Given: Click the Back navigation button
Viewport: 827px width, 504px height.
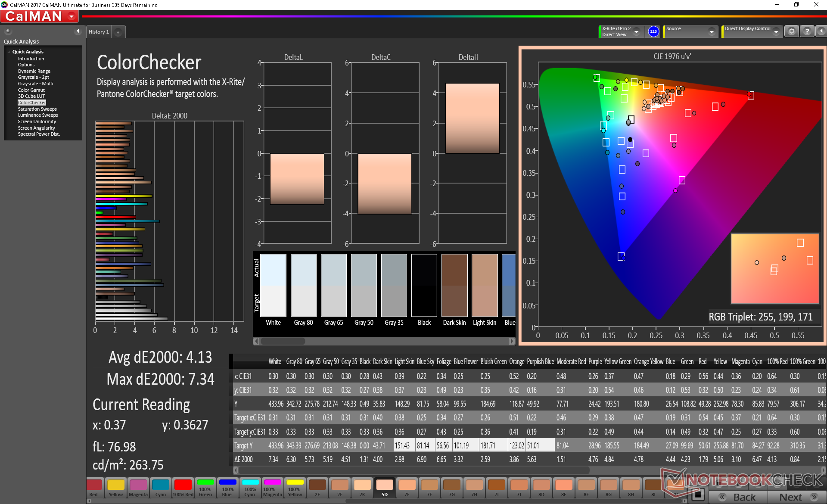Looking at the screenshot, I should [x=737, y=497].
